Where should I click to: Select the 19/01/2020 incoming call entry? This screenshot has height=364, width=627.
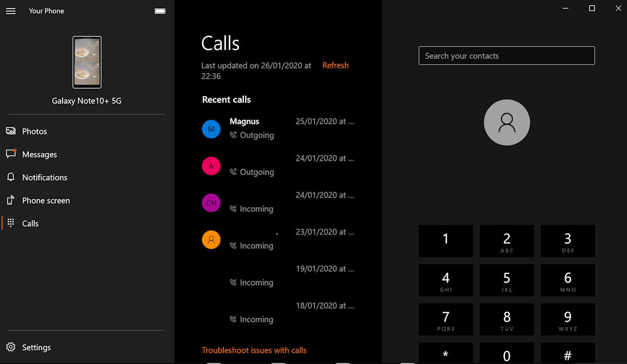[x=278, y=276]
